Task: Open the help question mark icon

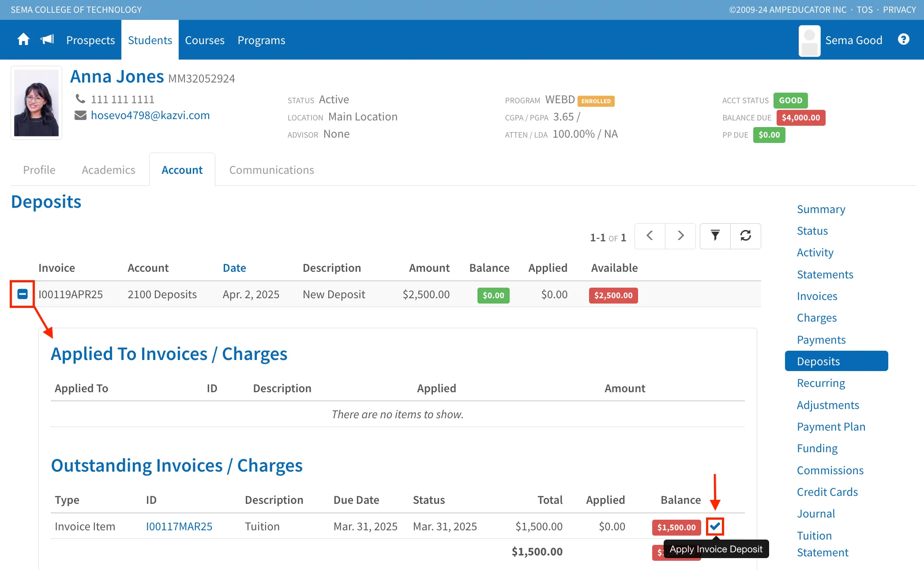Action: coord(903,40)
